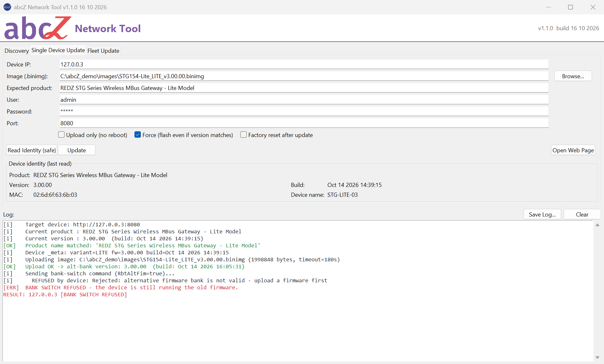Click Browse to choose image file

click(x=573, y=76)
